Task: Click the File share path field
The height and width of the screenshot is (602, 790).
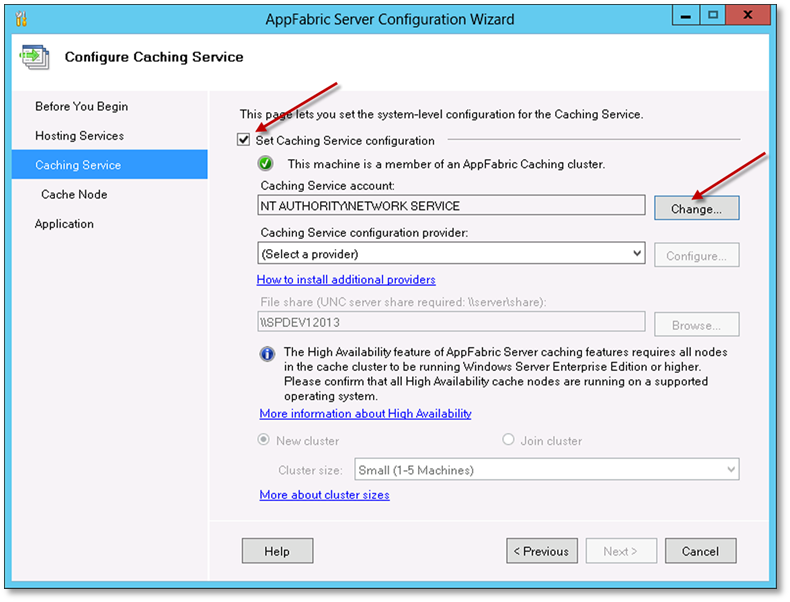Action: (451, 321)
